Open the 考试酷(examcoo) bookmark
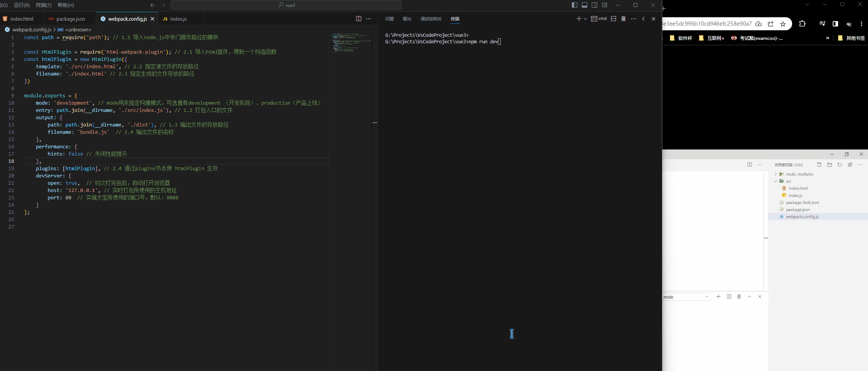Image resolution: width=868 pixels, height=371 pixels. [757, 38]
